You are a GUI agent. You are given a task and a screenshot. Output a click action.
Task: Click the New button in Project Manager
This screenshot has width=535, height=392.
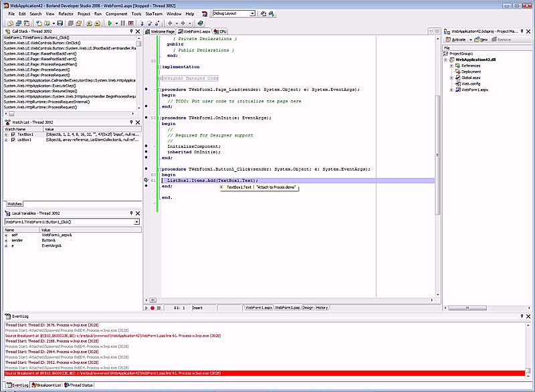[481, 40]
